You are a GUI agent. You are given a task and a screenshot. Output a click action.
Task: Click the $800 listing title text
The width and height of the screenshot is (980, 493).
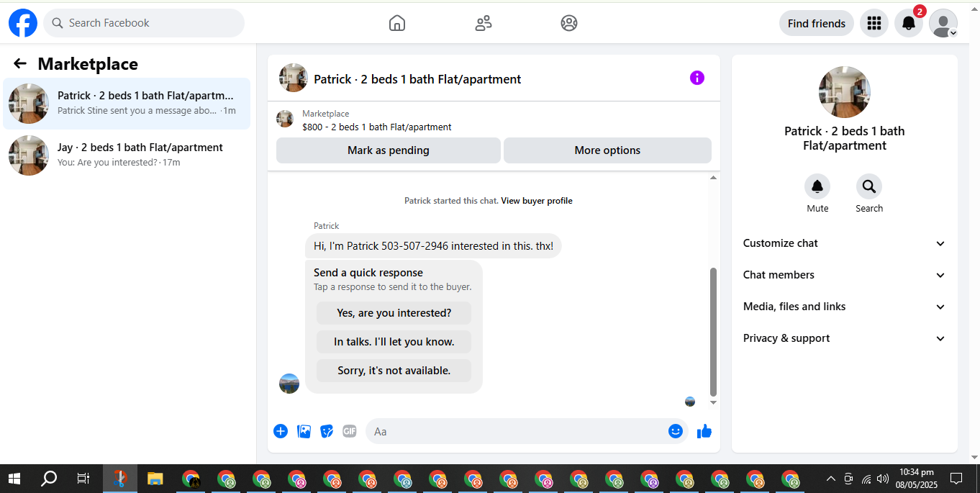pyautogui.click(x=377, y=127)
